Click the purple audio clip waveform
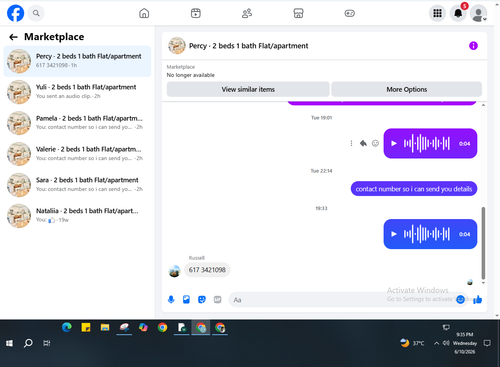The height and width of the screenshot is (367, 500). tap(427, 143)
